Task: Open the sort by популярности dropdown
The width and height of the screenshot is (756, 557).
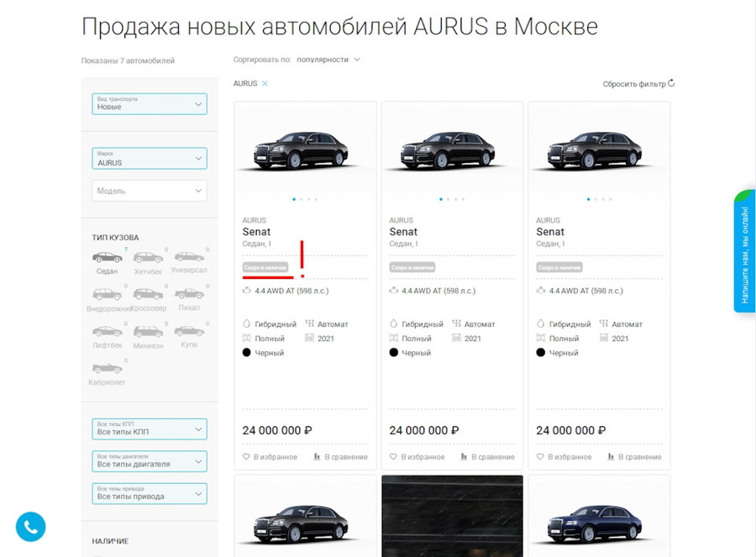Action: (328, 60)
